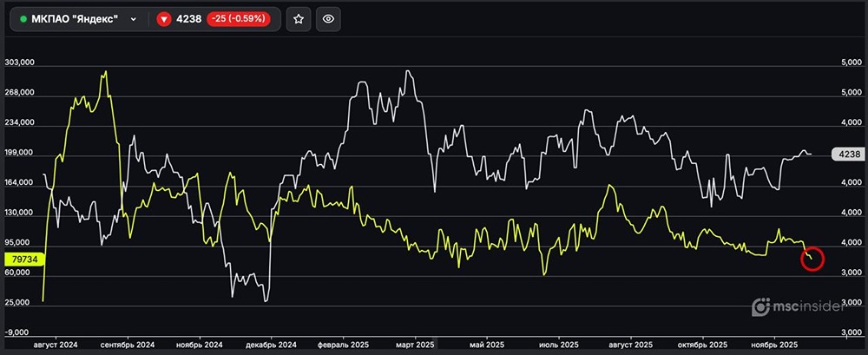Click the red circle marker on yellow line
The width and height of the screenshot is (868, 355).
812,258
